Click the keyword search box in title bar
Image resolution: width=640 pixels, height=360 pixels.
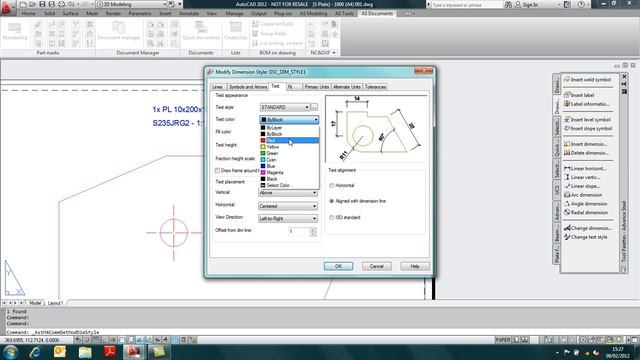tap(467, 5)
